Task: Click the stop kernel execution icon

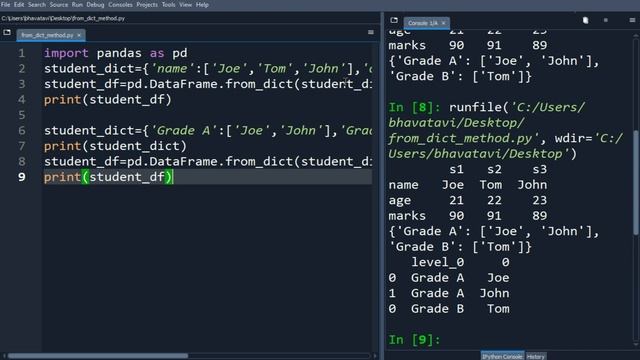Action: (606, 20)
